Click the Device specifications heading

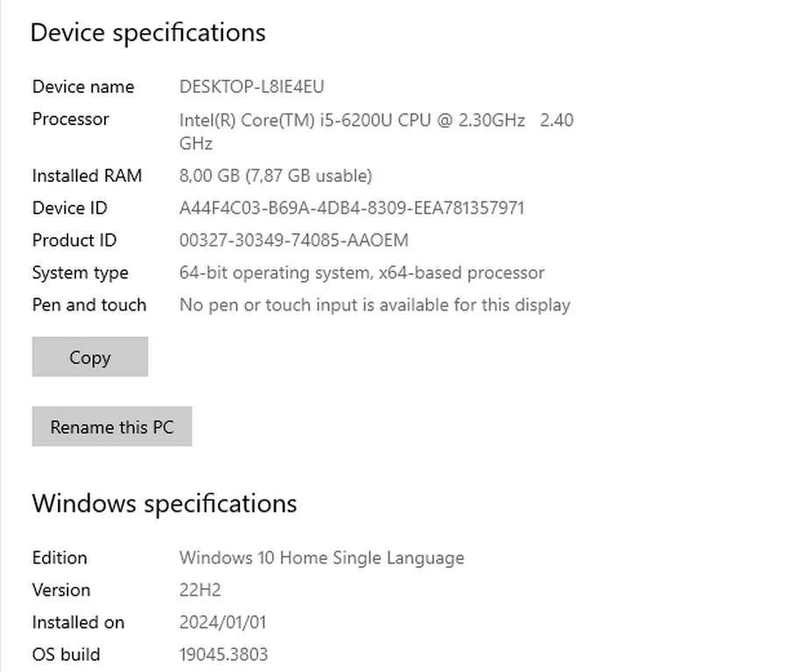click(148, 32)
